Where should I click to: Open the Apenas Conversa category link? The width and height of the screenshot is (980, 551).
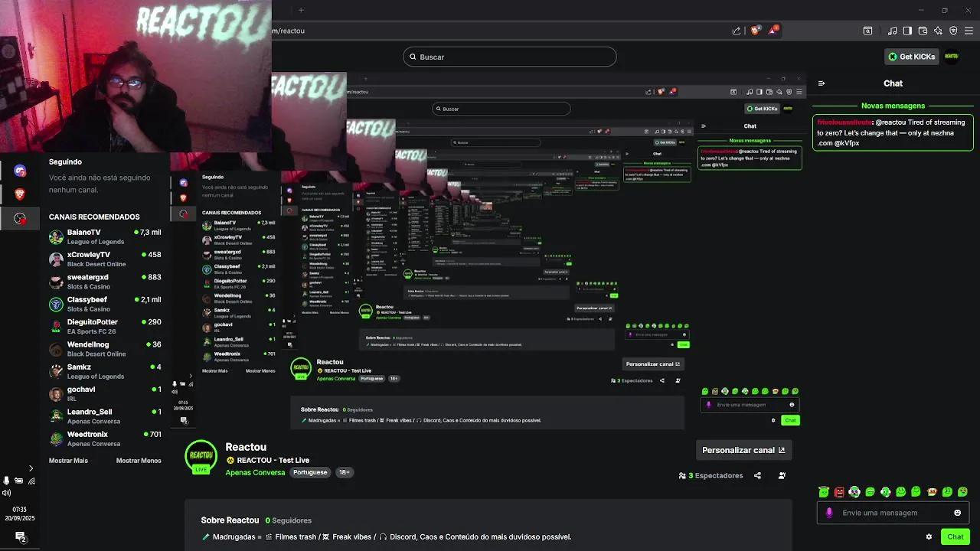(255, 472)
